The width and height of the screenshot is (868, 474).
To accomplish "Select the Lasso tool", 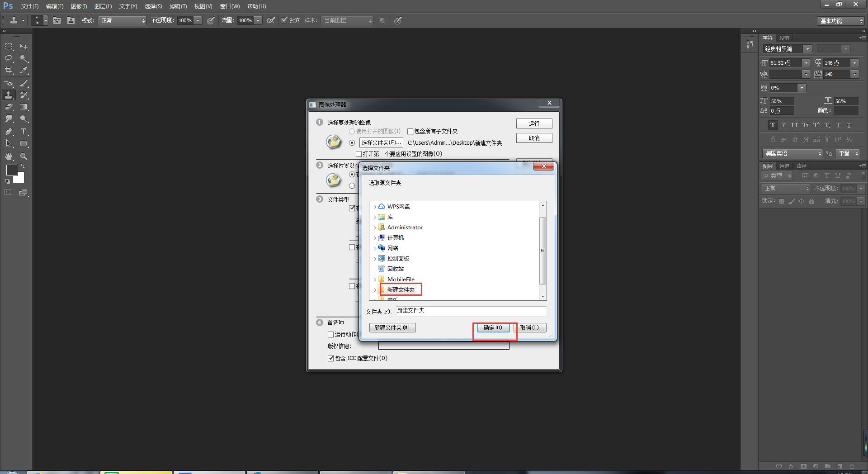I will click(x=9, y=58).
